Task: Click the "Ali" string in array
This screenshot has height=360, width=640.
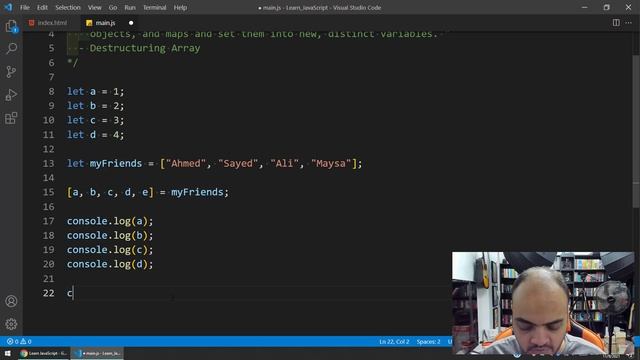Action: click(284, 163)
